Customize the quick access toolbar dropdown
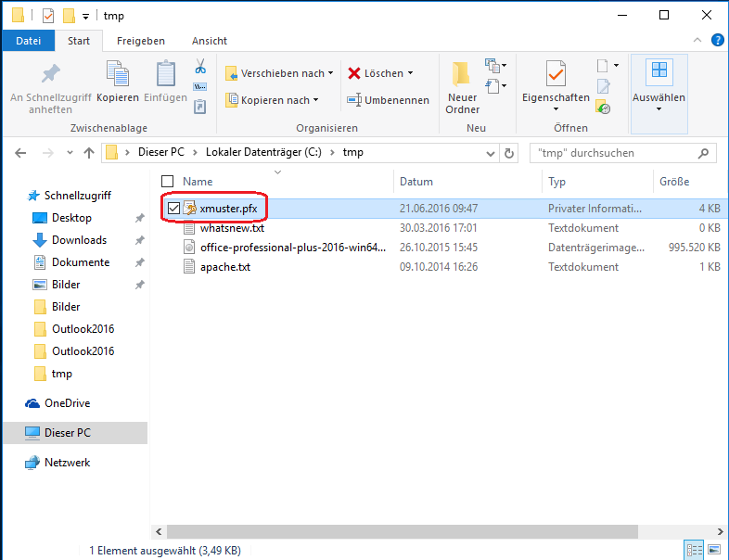Screen dimensions: 729x560 point(85,17)
